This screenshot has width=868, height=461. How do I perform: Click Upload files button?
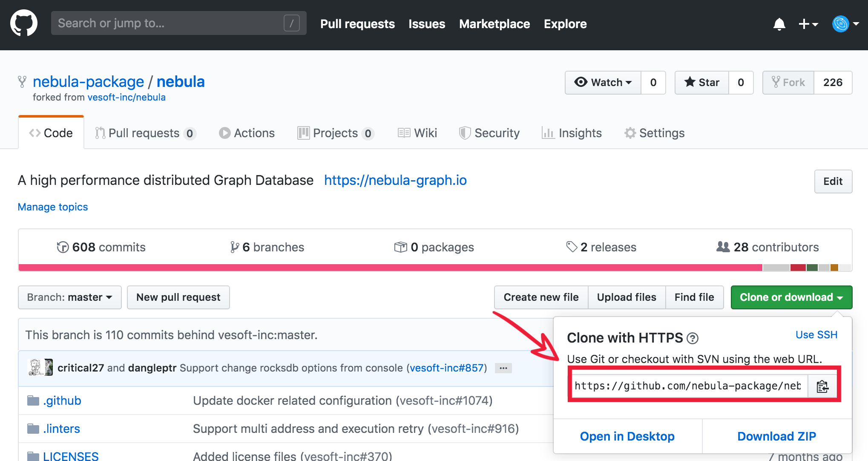point(627,297)
